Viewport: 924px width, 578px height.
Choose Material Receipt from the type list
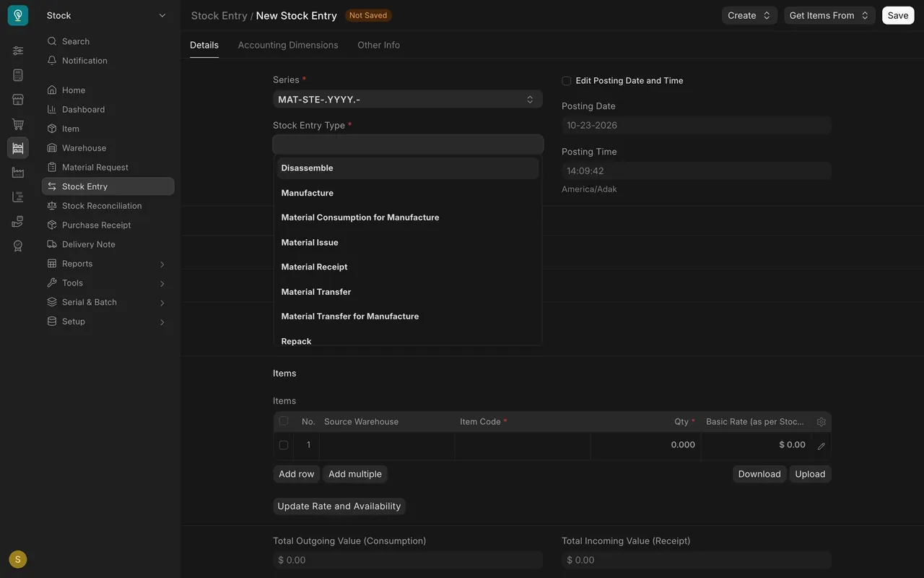tap(408, 267)
